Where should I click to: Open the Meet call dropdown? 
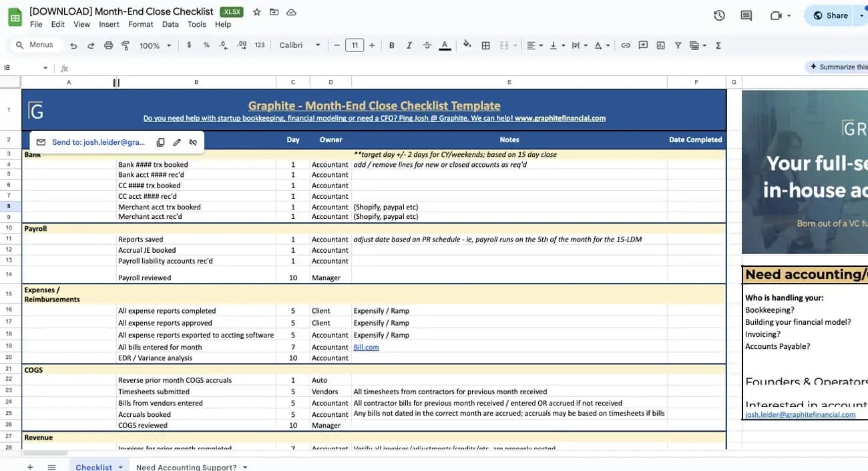[789, 15]
